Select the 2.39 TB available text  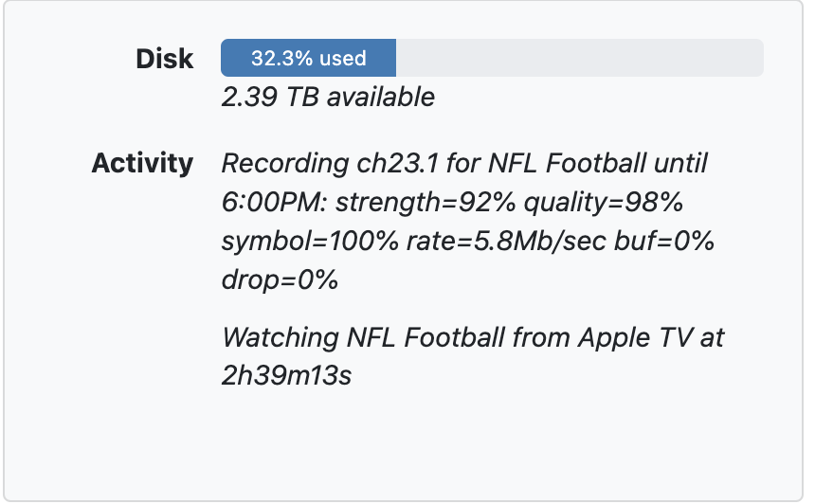pos(328,97)
